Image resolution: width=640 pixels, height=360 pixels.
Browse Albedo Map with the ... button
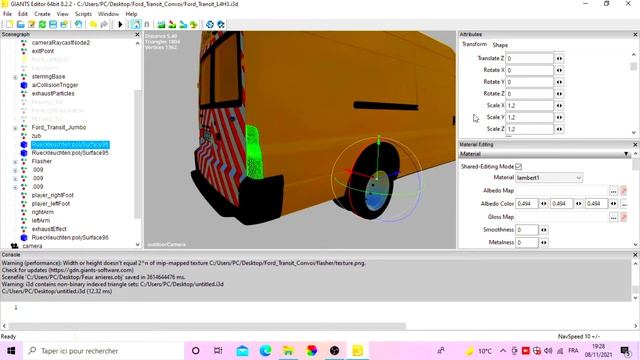[x=613, y=191]
